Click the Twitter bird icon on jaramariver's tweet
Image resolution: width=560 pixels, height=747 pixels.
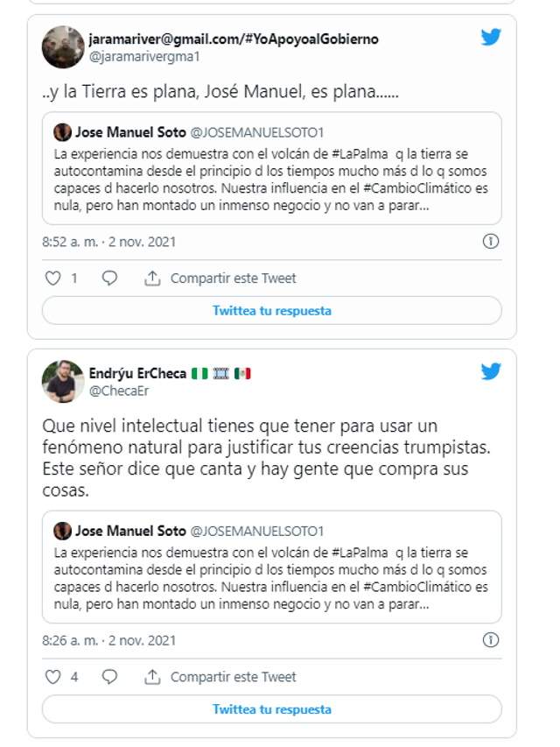(491, 37)
